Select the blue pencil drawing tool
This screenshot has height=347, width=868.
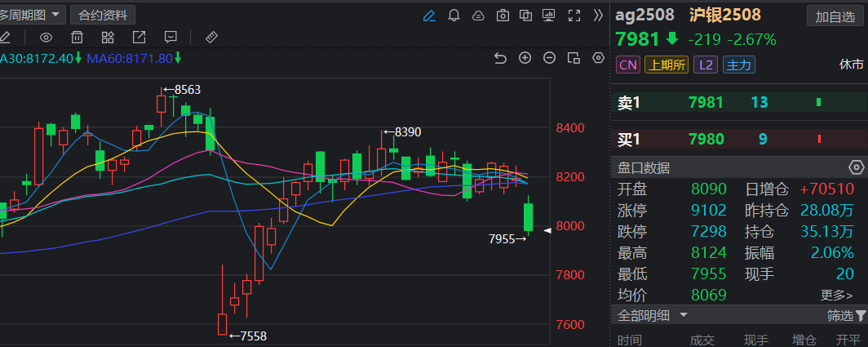coord(429,16)
